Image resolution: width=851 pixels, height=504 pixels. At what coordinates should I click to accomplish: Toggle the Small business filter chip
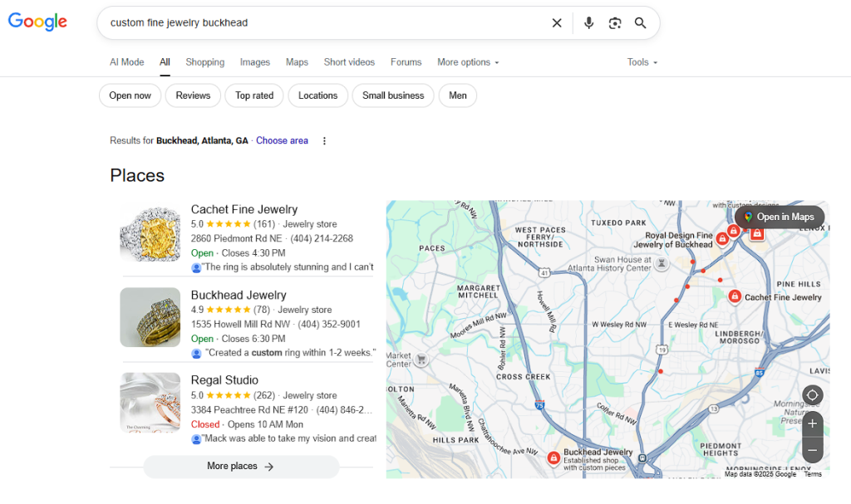pos(393,95)
